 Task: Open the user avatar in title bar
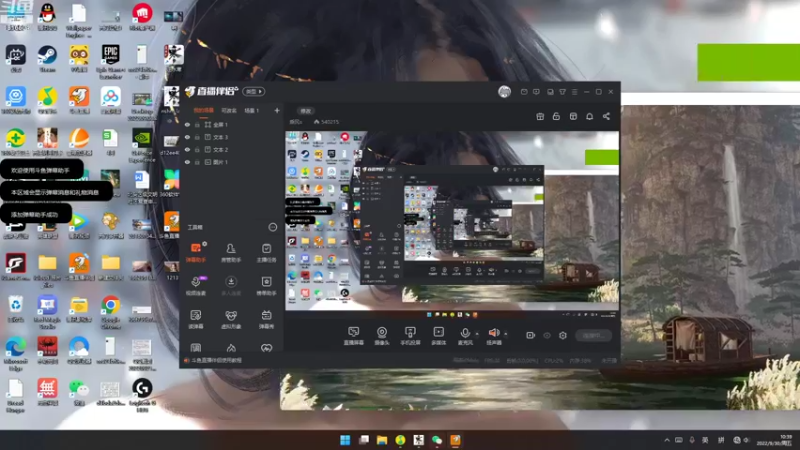tap(504, 91)
